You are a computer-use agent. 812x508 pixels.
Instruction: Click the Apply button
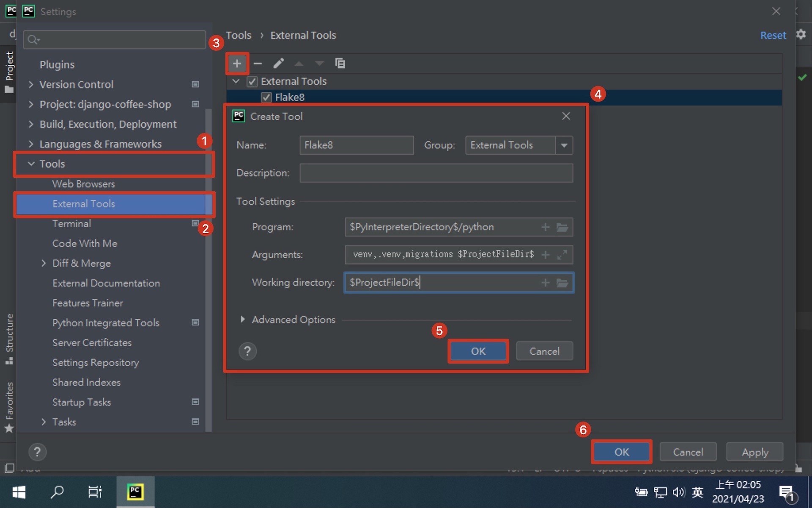tap(755, 452)
